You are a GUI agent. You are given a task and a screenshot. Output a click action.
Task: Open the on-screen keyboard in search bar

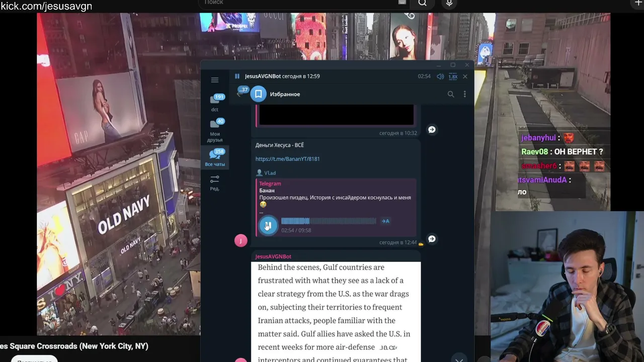(x=402, y=3)
